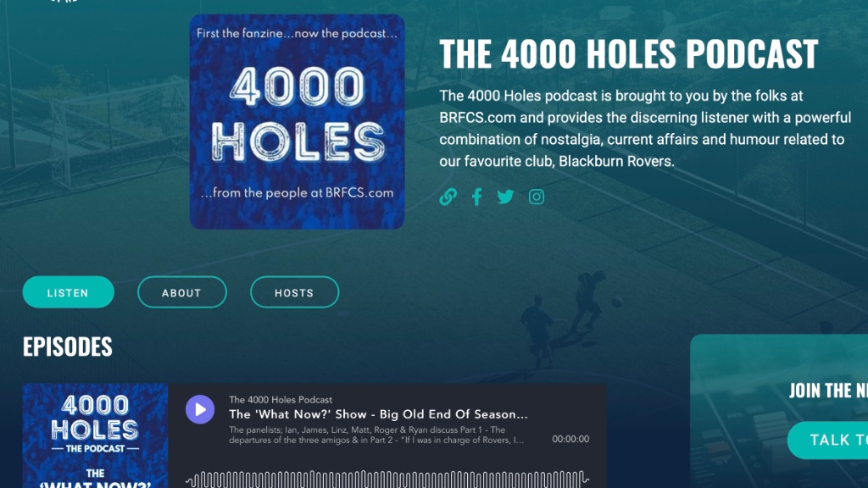Image resolution: width=868 pixels, height=488 pixels.
Task: Click the podcast description paragraph mentioning BRFCS.com
Action: [642, 129]
